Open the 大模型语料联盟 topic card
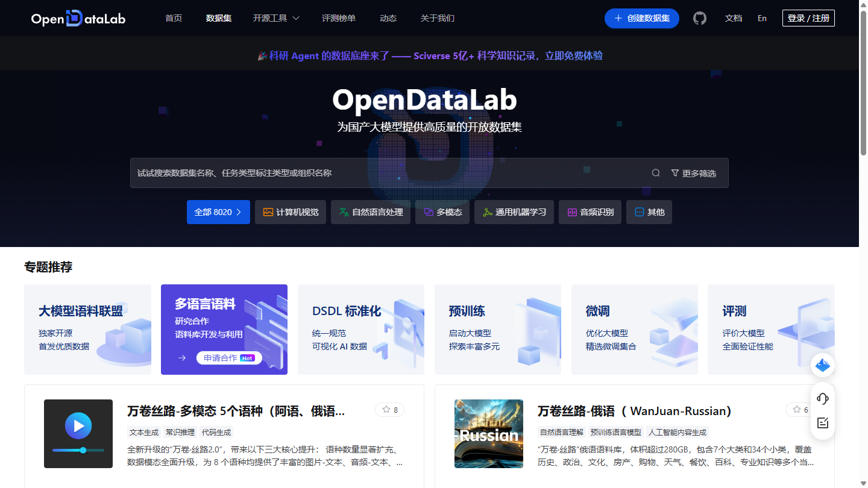 coord(87,330)
